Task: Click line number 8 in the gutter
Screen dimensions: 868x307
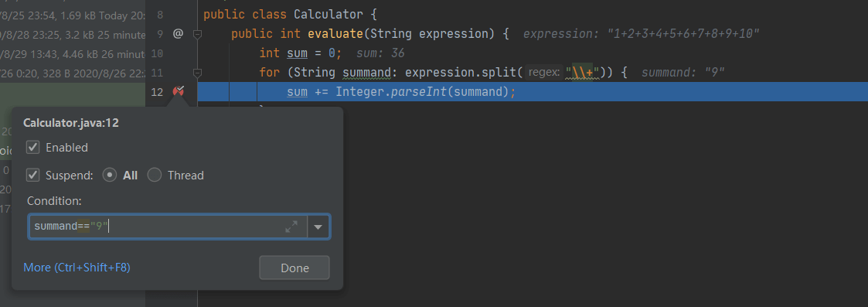Action: click(160, 15)
